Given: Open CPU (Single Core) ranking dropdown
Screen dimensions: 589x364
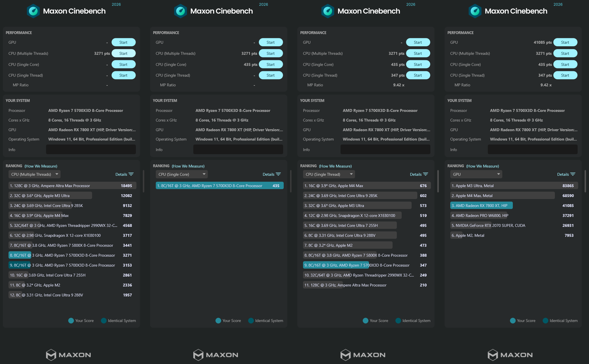Looking at the screenshot, I should point(182,174).
